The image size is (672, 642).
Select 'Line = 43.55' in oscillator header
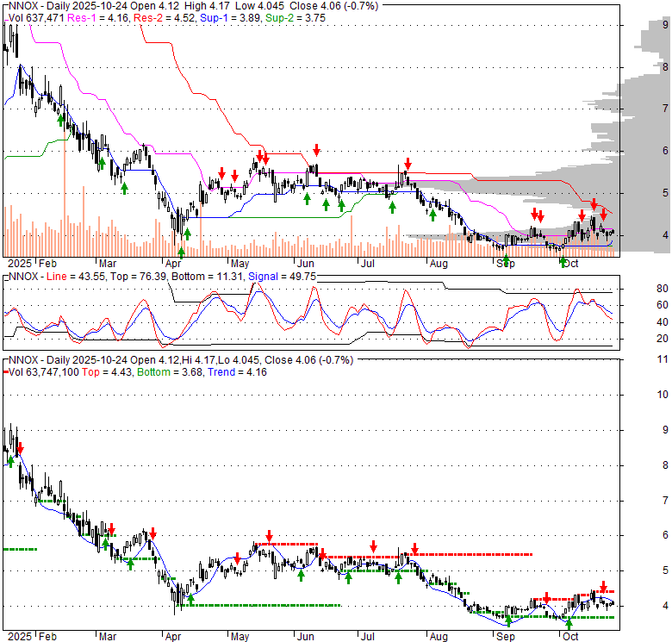coord(76,277)
